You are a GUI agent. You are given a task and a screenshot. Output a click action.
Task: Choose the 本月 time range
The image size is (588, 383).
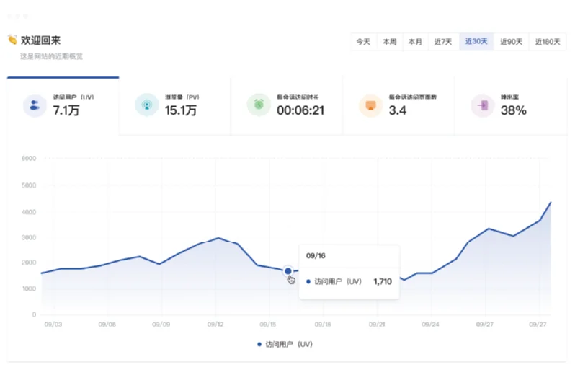(415, 42)
